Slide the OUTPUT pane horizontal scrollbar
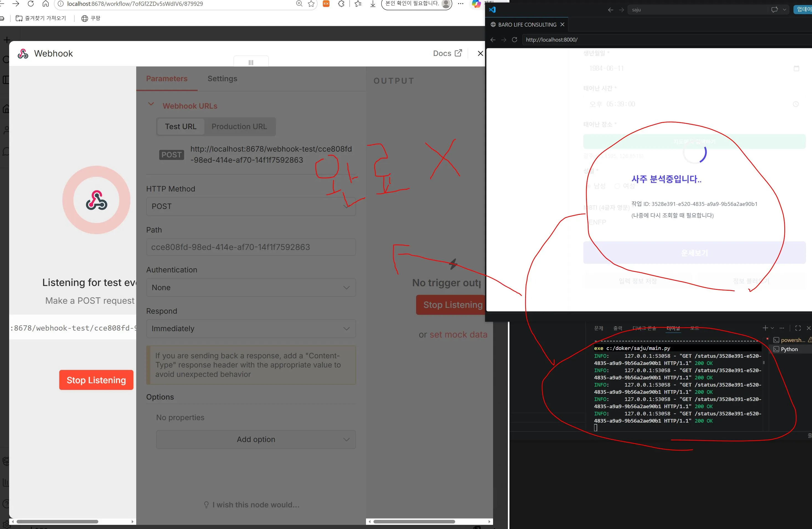This screenshot has width=812, height=529. [414, 522]
